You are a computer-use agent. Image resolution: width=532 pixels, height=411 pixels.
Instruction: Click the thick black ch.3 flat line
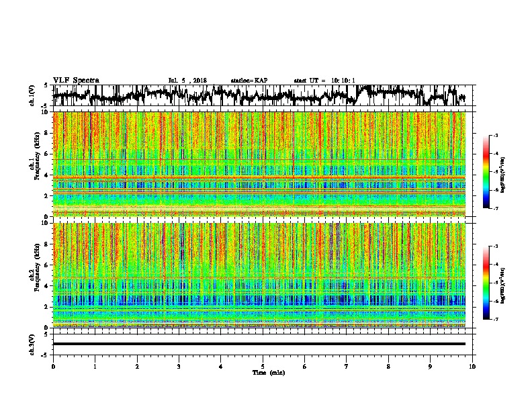pyautogui.click(x=259, y=344)
